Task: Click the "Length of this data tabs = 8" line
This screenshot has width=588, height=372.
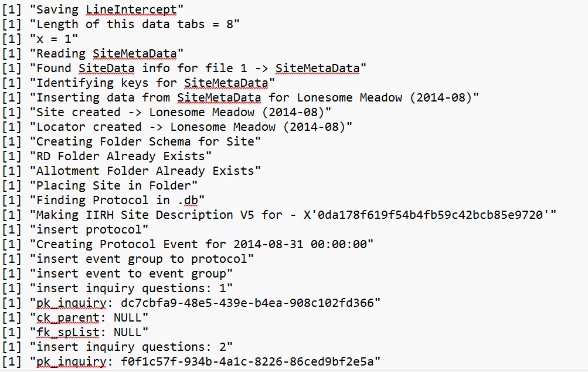Action: (x=138, y=24)
